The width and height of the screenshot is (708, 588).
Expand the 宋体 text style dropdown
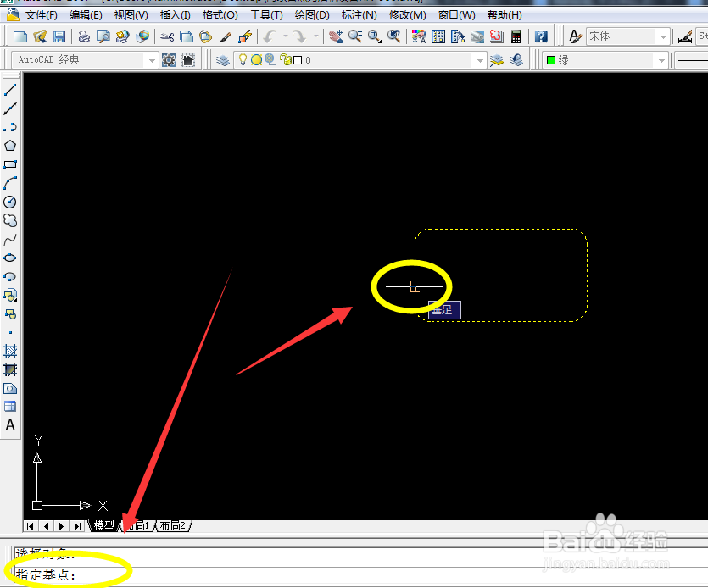[663, 36]
